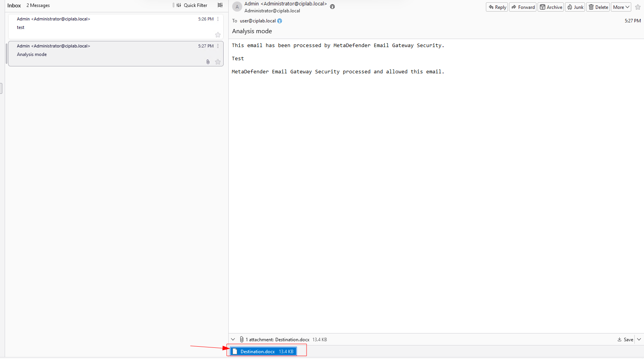
Task: Open more options for the test message
Action: (x=218, y=19)
